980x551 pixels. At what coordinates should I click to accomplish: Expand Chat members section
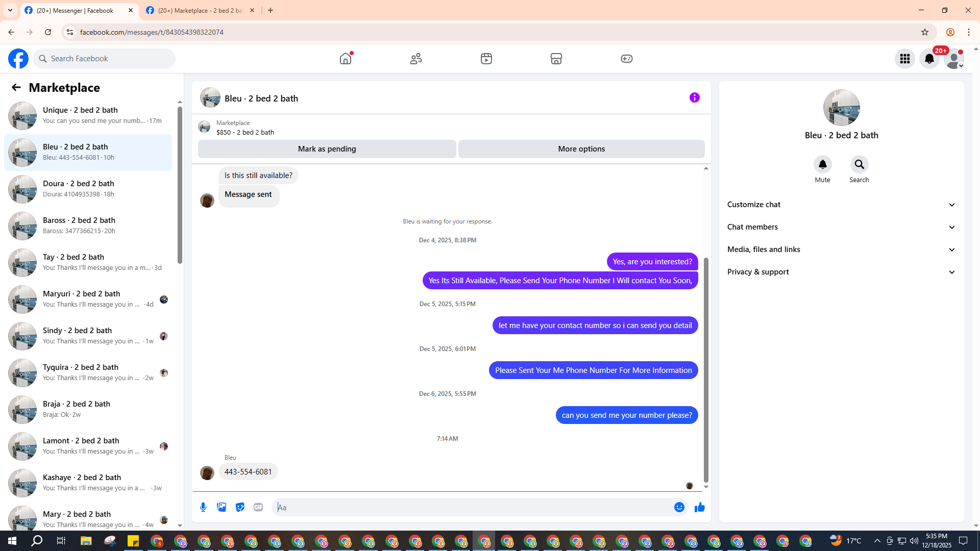tap(842, 227)
